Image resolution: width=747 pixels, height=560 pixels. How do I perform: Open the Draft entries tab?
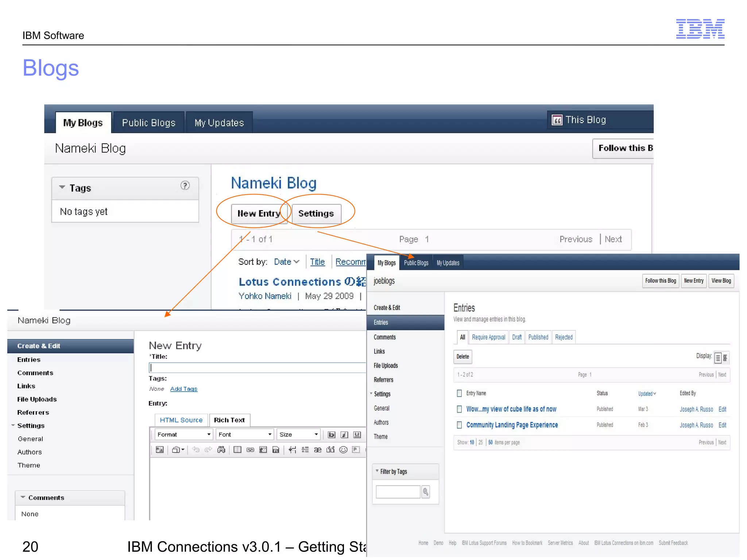coord(517,337)
